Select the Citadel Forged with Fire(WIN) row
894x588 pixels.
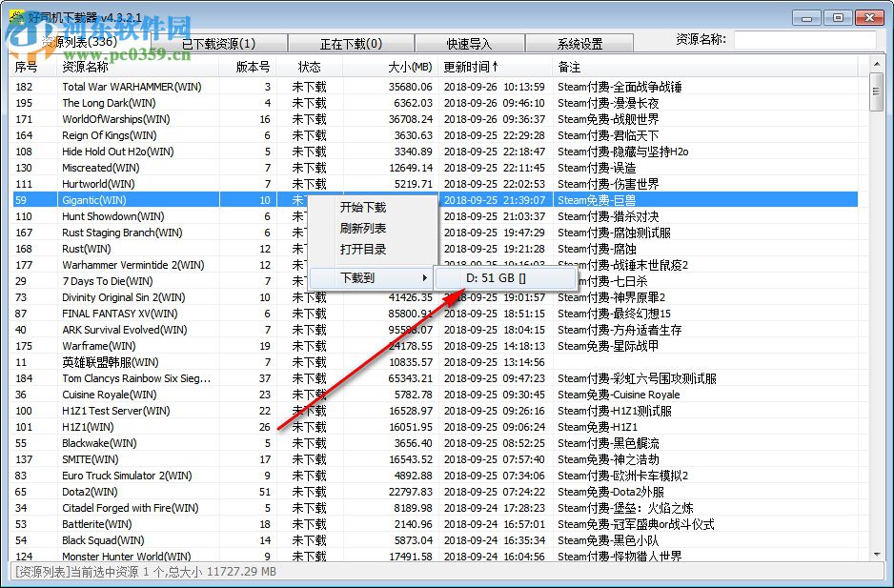tap(434, 508)
